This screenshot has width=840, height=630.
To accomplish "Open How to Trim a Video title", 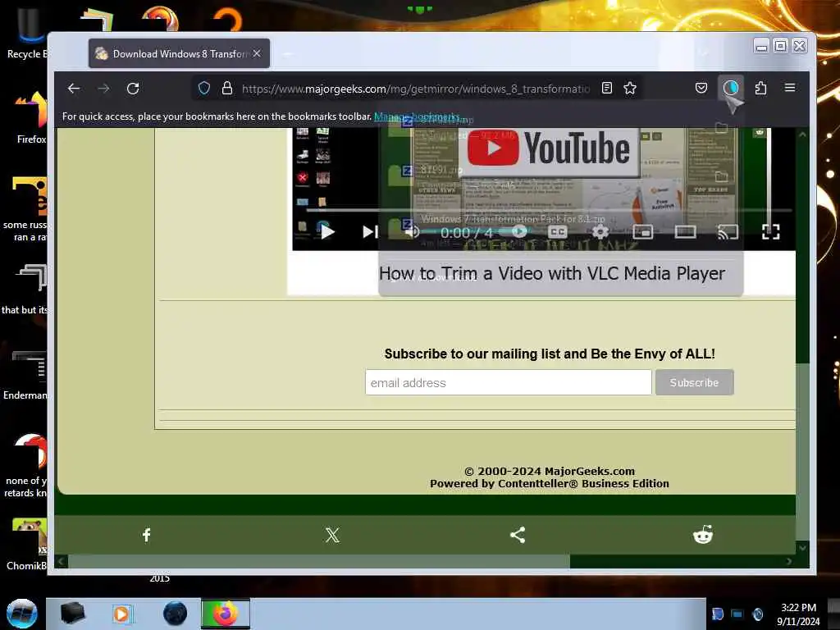I will (552, 273).
